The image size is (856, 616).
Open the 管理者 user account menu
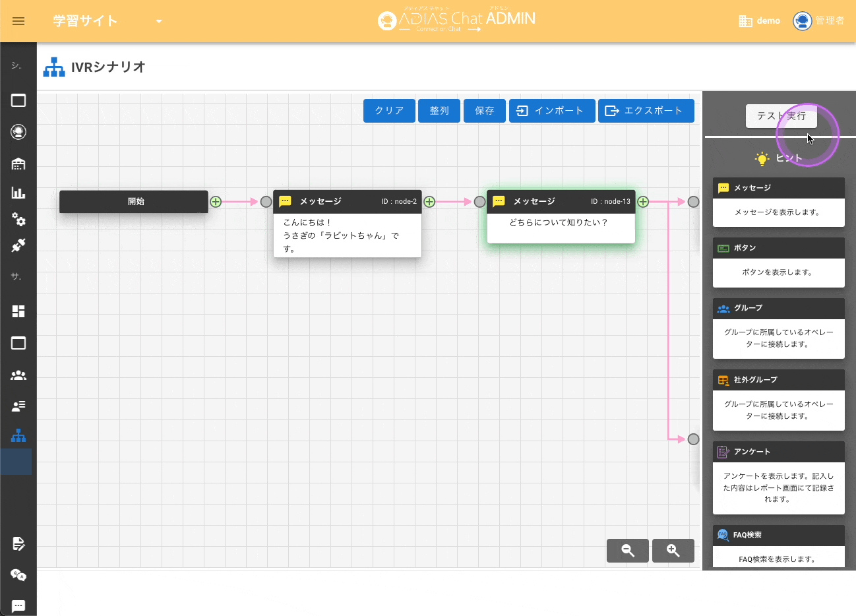click(818, 21)
